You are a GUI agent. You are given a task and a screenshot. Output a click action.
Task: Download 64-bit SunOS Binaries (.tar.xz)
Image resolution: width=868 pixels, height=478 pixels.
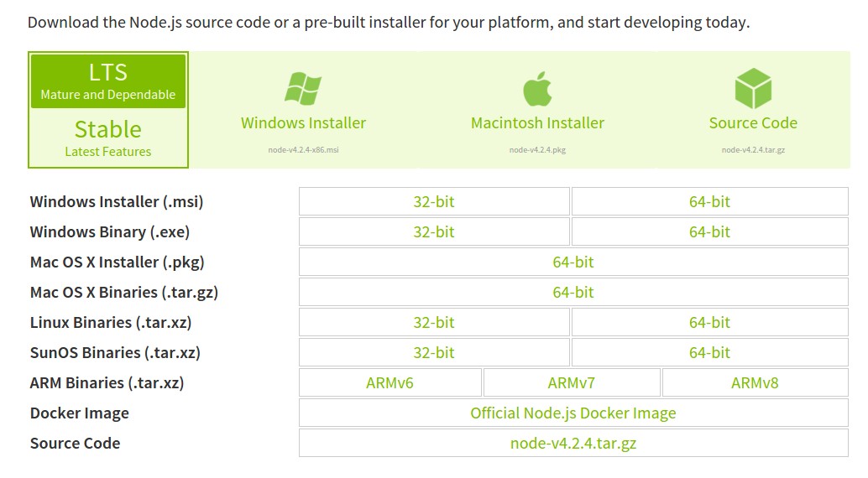(x=709, y=352)
